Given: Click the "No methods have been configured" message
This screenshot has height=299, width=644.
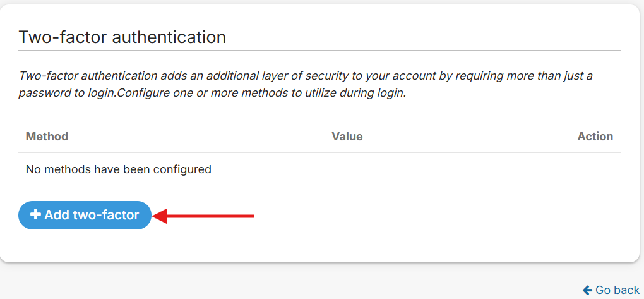Looking at the screenshot, I should (118, 169).
